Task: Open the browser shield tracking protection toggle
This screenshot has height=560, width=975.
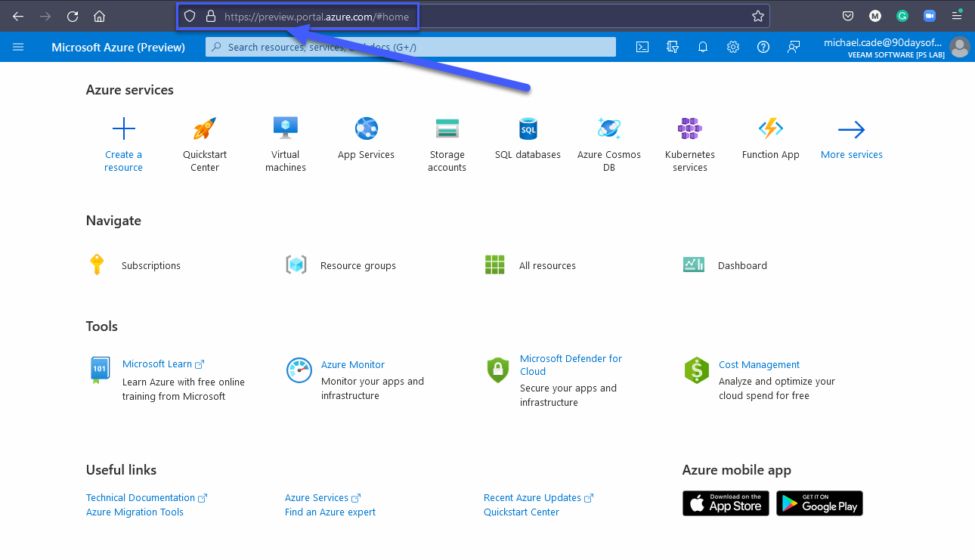Action: point(190,16)
